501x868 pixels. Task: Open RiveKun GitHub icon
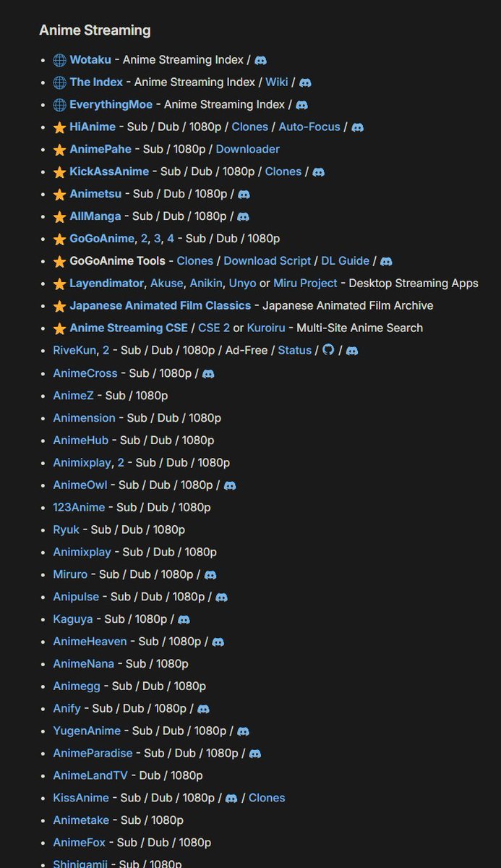click(328, 350)
